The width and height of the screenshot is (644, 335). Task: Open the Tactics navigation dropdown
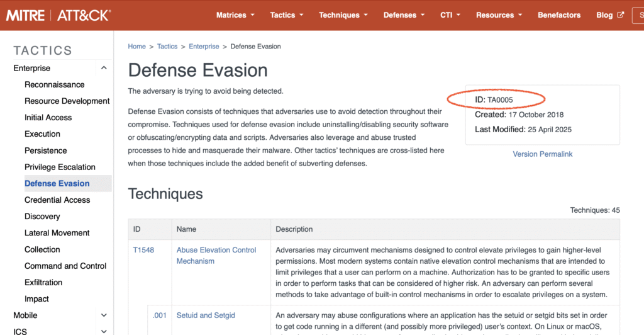coord(287,15)
